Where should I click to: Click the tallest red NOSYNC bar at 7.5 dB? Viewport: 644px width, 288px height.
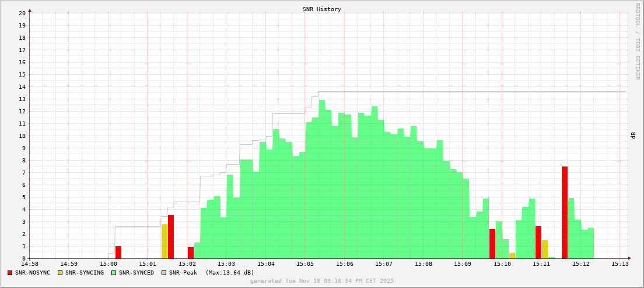pyautogui.click(x=565, y=212)
